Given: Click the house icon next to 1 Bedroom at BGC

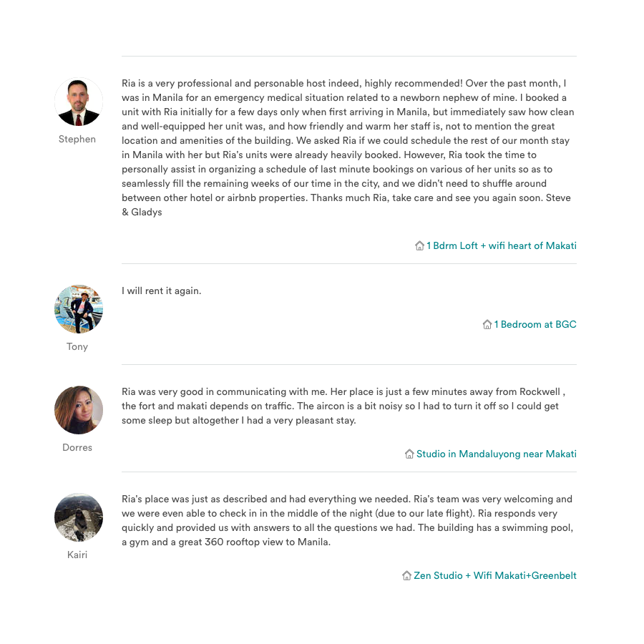Looking at the screenshot, I should coord(487,324).
